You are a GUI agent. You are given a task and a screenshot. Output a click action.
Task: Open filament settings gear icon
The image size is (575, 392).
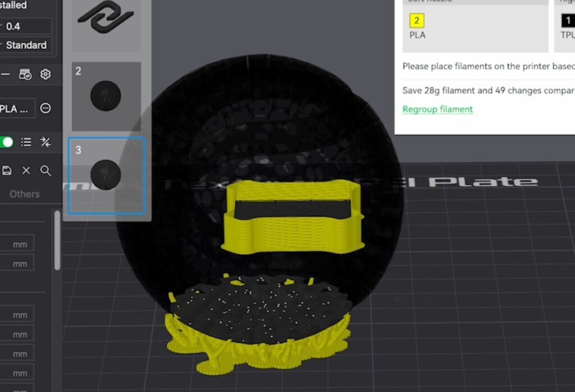coord(45,74)
